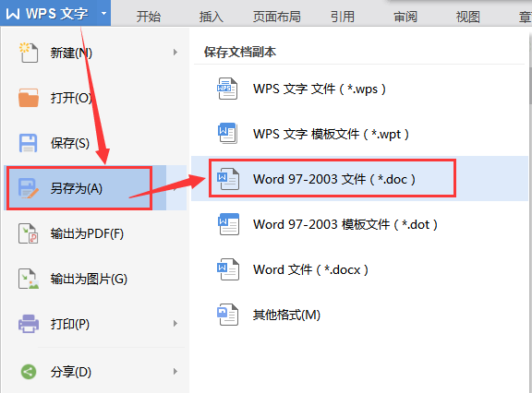
Task: Select Word 97-2003 文件 (*.doc) format
Action: click(x=359, y=179)
